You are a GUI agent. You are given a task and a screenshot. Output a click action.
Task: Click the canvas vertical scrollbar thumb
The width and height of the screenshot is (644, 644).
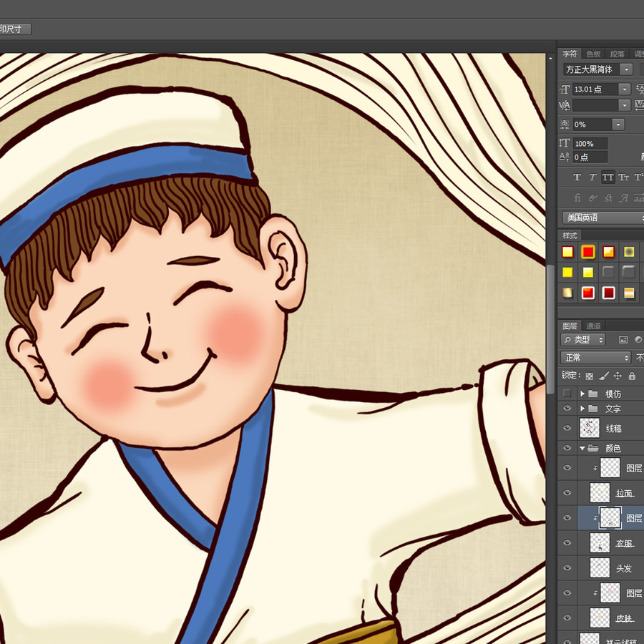point(550,329)
